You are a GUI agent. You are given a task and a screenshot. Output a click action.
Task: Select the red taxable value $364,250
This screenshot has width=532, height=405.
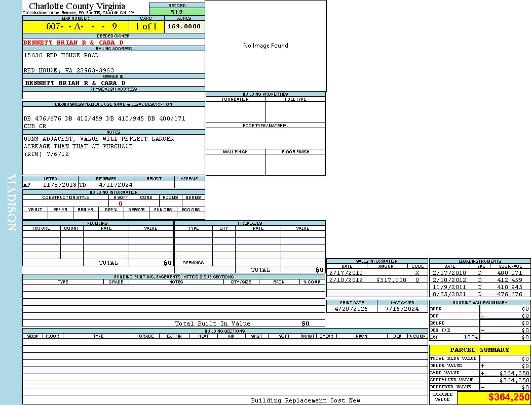click(x=509, y=398)
